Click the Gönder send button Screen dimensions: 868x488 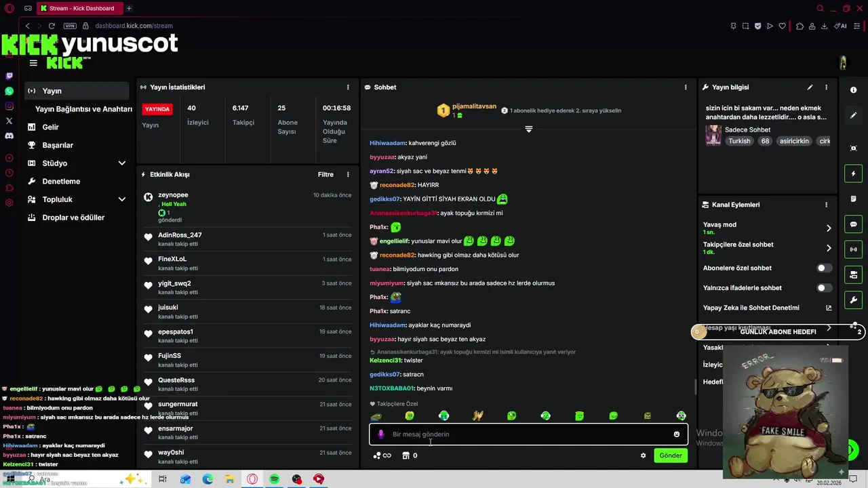[x=671, y=455]
